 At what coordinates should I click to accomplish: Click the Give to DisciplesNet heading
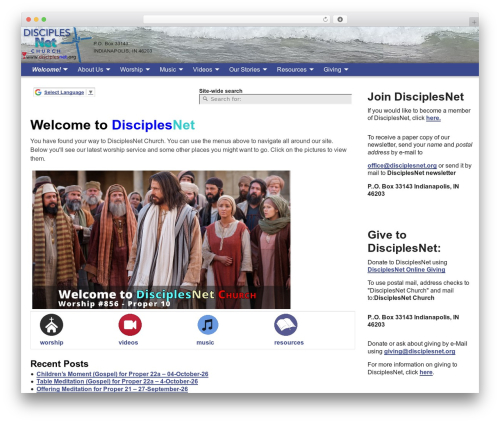click(404, 241)
